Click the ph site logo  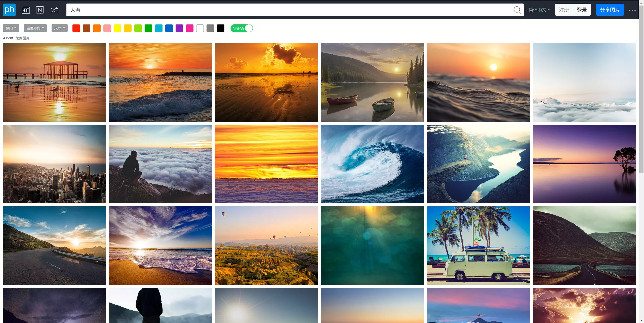click(x=9, y=10)
